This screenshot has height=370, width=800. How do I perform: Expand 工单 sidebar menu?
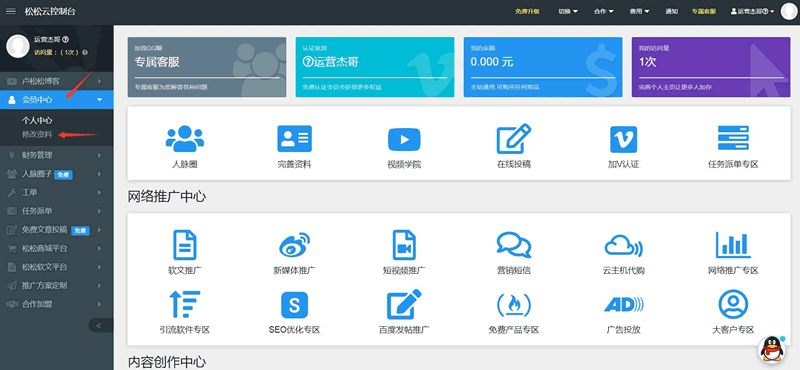[57, 192]
